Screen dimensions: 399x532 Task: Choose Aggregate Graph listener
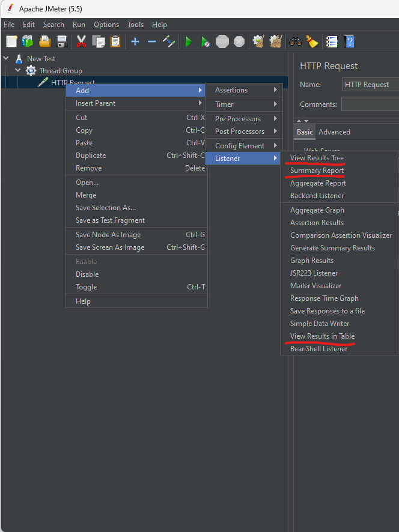point(339,210)
